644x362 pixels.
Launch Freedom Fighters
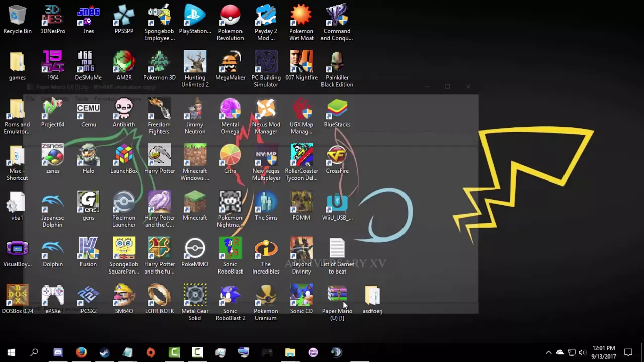tap(159, 117)
